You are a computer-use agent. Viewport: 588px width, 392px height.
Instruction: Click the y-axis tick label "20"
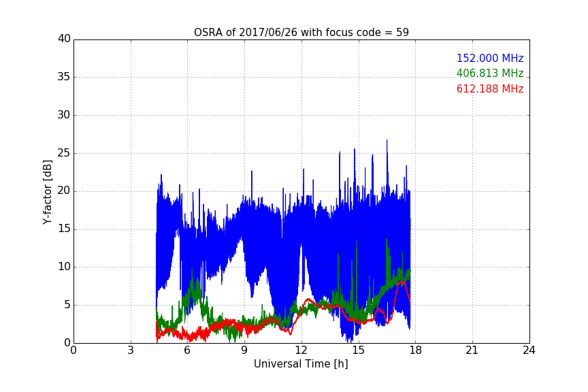(64, 191)
